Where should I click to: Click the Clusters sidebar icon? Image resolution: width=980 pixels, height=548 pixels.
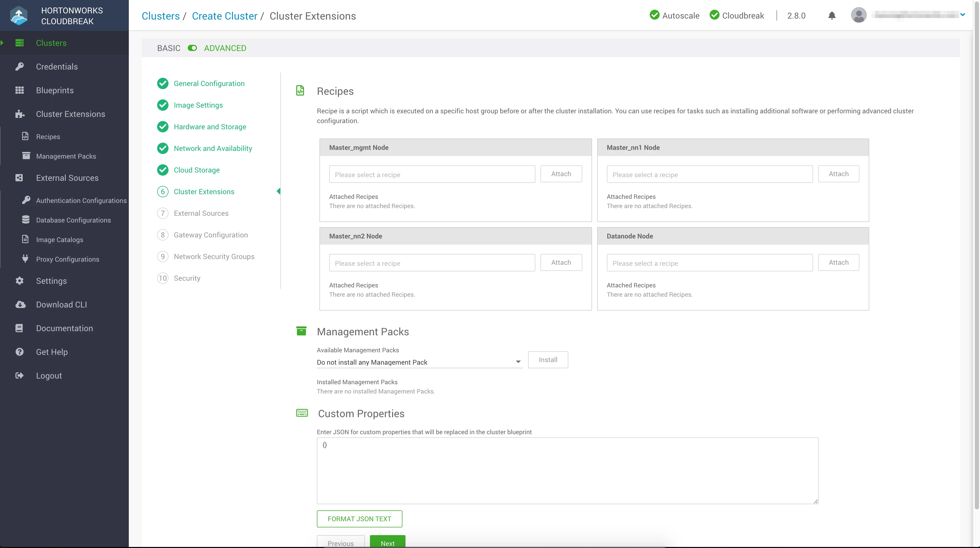[x=19, y=42]
